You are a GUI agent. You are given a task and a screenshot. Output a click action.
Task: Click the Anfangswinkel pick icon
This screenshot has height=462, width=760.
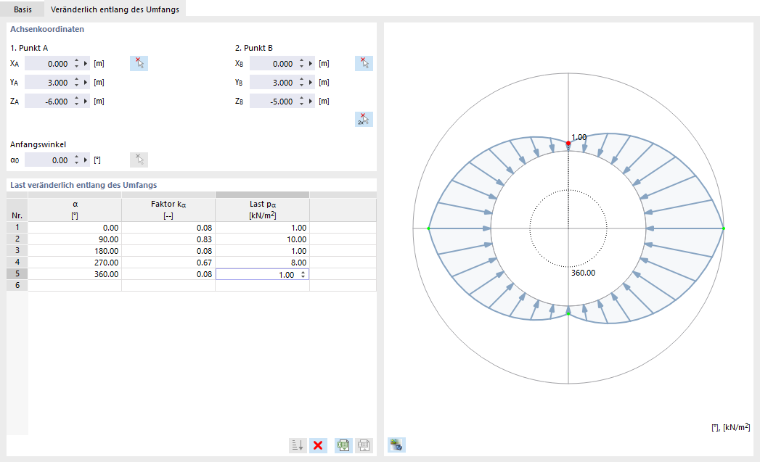coord(139,159)
